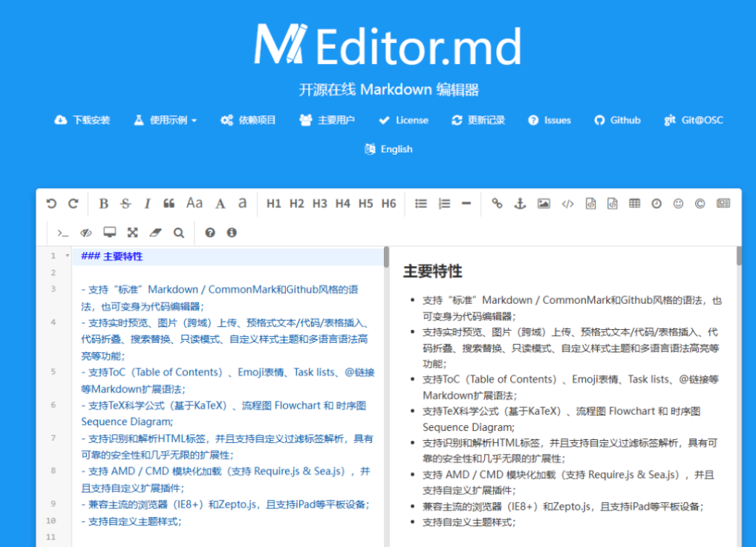The image size is (756, 547).
Task: Insert inline code icon
Action: pos(567,204)
